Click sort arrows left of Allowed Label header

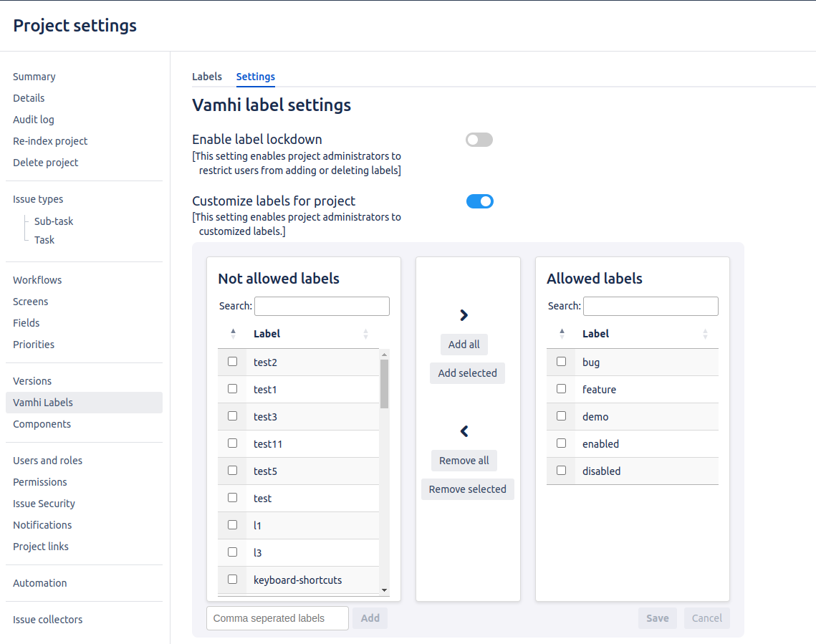[562, 334]
